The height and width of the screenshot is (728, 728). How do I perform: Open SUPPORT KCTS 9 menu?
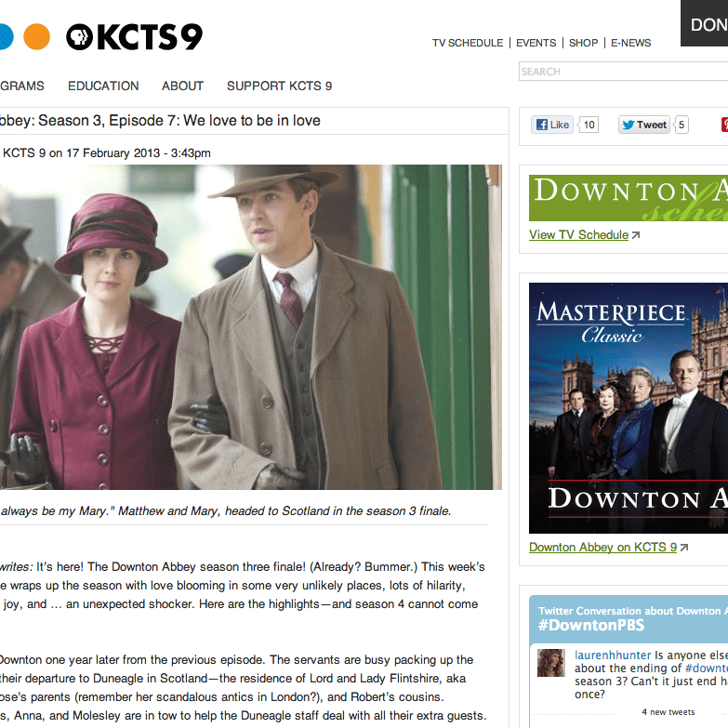pos(279,86)
